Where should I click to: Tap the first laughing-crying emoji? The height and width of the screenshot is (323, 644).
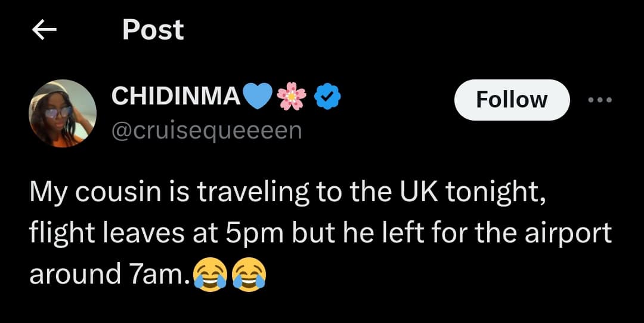click(210, 274)
